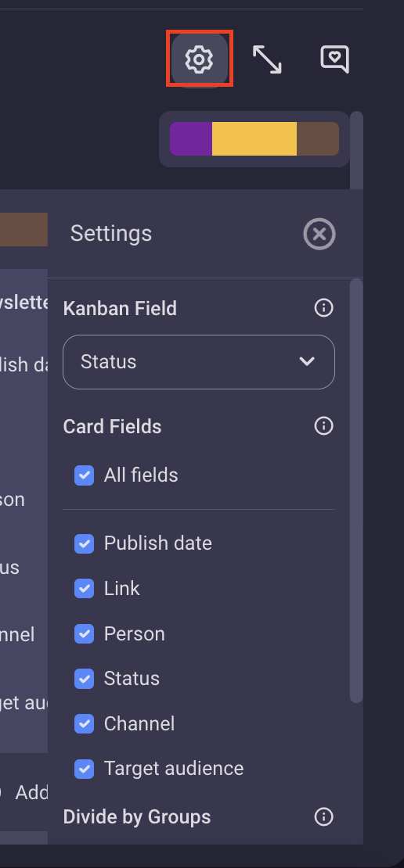Toggle the Link checkbox

coord(85,589)
